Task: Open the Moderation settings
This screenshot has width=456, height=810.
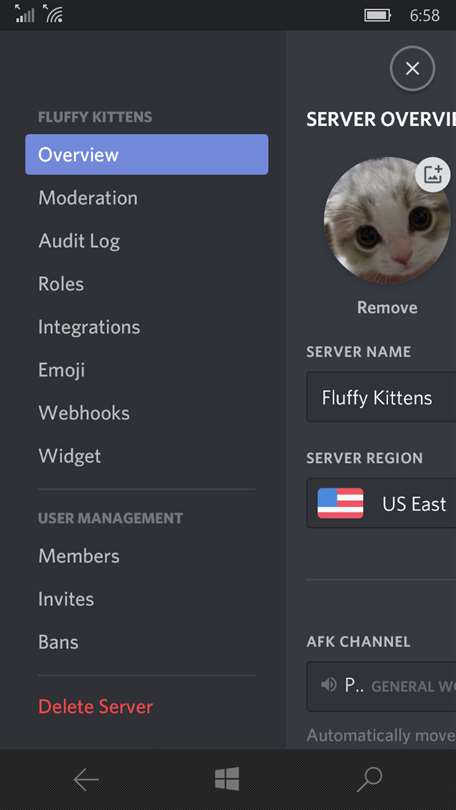Action: click(88, 198)
